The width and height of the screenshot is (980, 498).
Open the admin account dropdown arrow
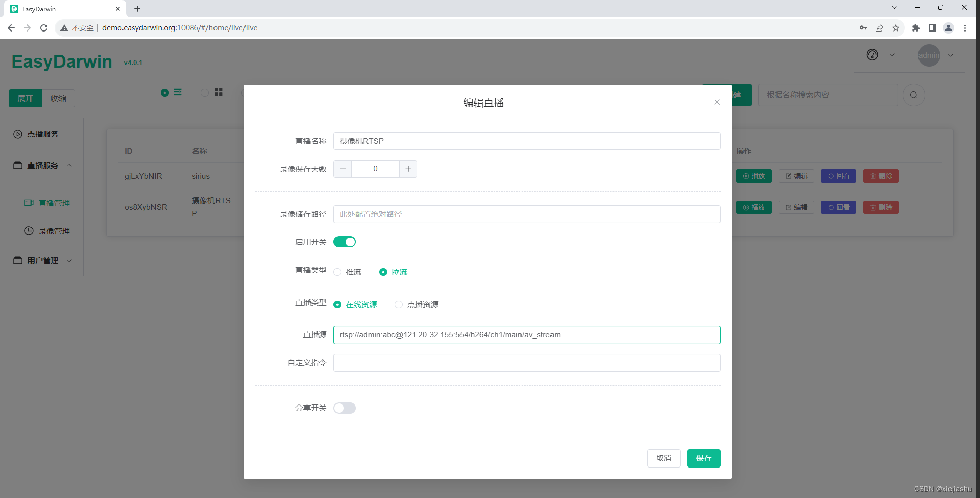(x=951, y=55)
